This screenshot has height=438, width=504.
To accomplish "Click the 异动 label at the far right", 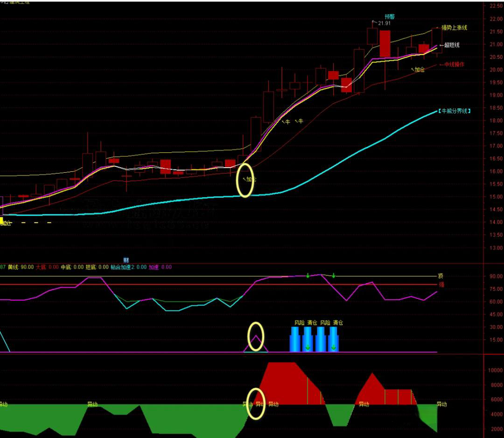I will [x=441, y=404].
